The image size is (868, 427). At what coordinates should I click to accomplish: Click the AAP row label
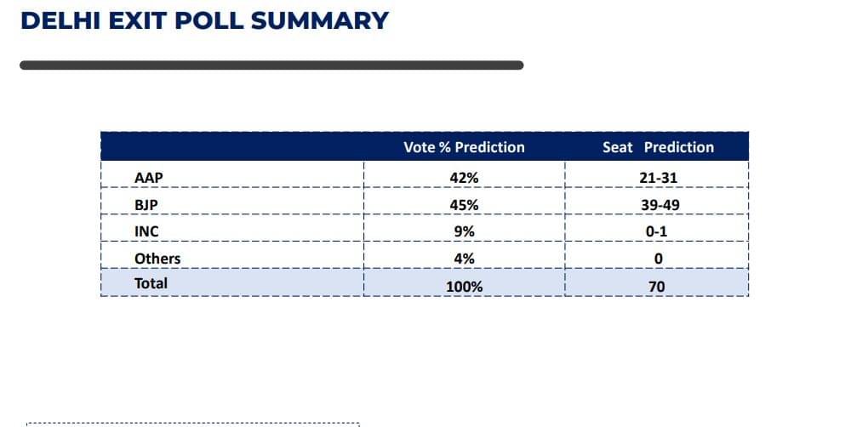[x=148, y=178]
